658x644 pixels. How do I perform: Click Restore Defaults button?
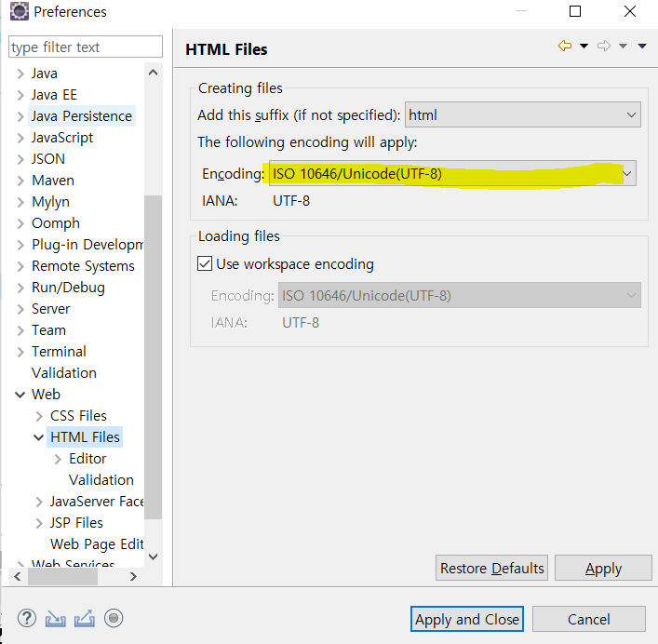click(x=491, y=568)
